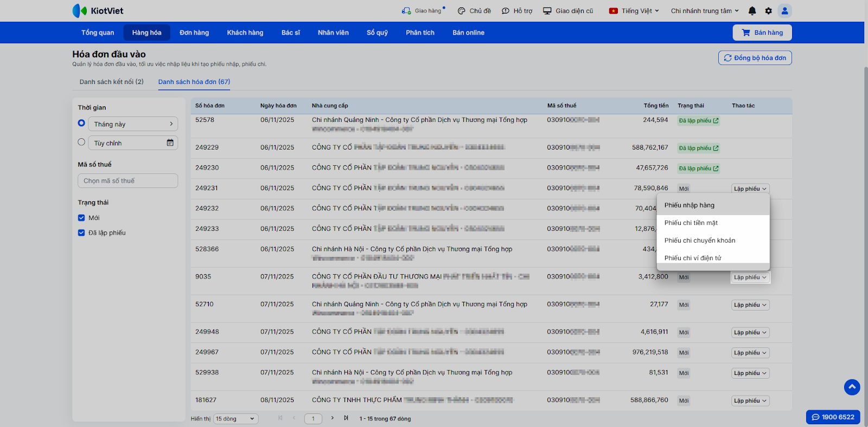Click the vertical page scrollbar
The image size is (868, 427).
[865, 217]
